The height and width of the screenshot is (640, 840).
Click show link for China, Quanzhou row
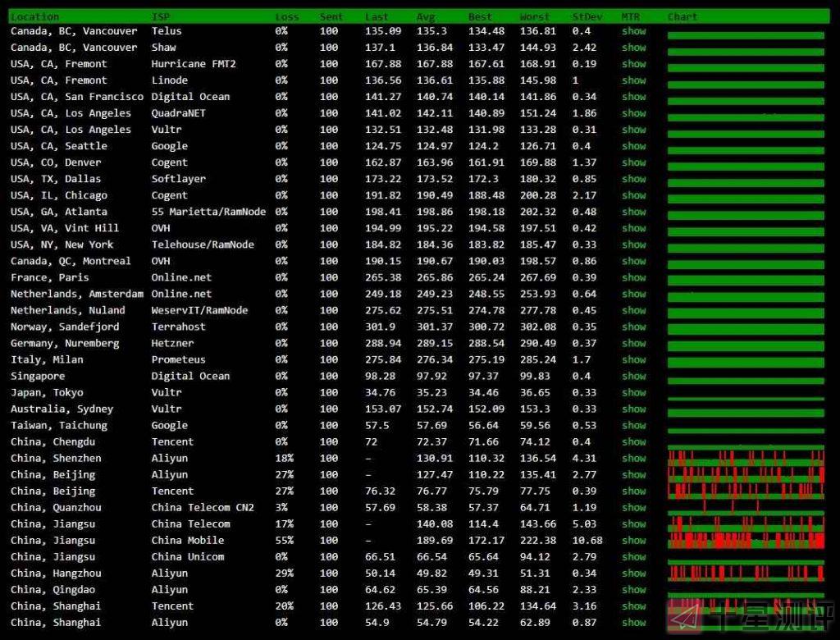pos(633,507)
